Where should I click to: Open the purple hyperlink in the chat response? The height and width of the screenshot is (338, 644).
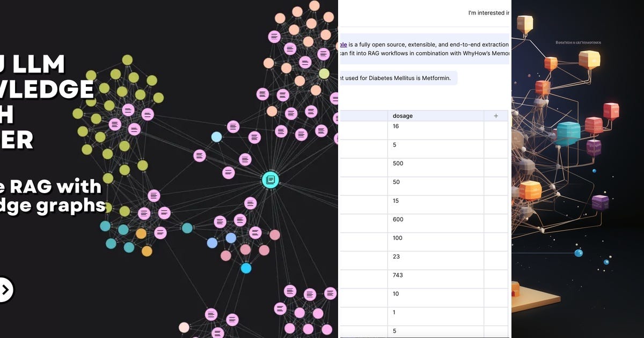point(343,45)
